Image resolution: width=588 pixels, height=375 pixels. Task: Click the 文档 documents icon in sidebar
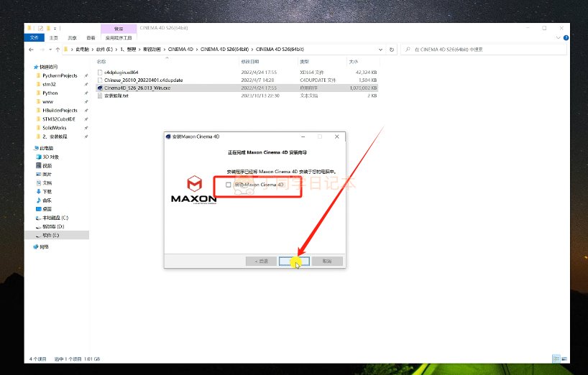pos(38,182)
